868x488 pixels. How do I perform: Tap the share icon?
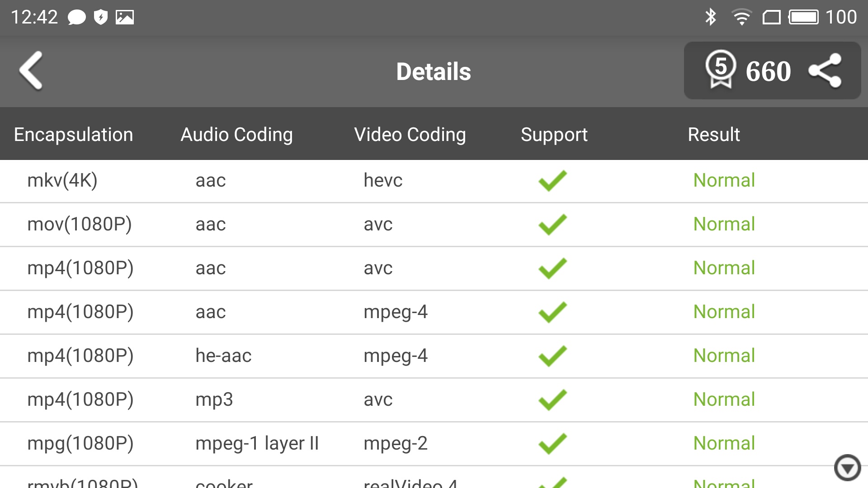[825, 70]
